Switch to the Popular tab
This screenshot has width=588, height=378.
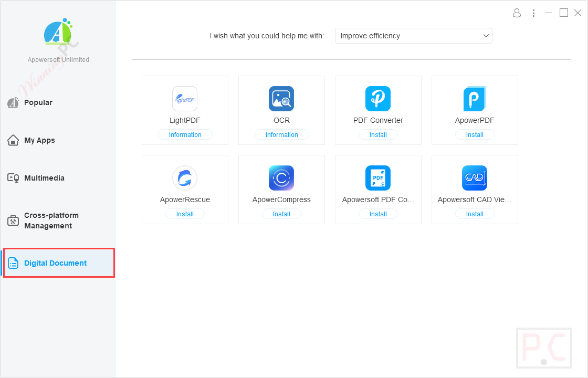pos(38,102)
